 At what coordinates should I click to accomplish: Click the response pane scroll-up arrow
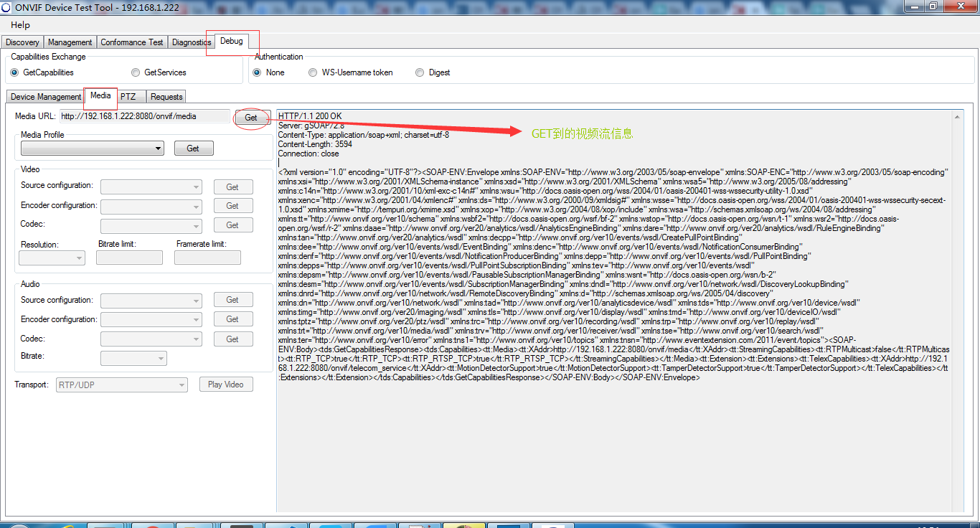tap(956, 116)
